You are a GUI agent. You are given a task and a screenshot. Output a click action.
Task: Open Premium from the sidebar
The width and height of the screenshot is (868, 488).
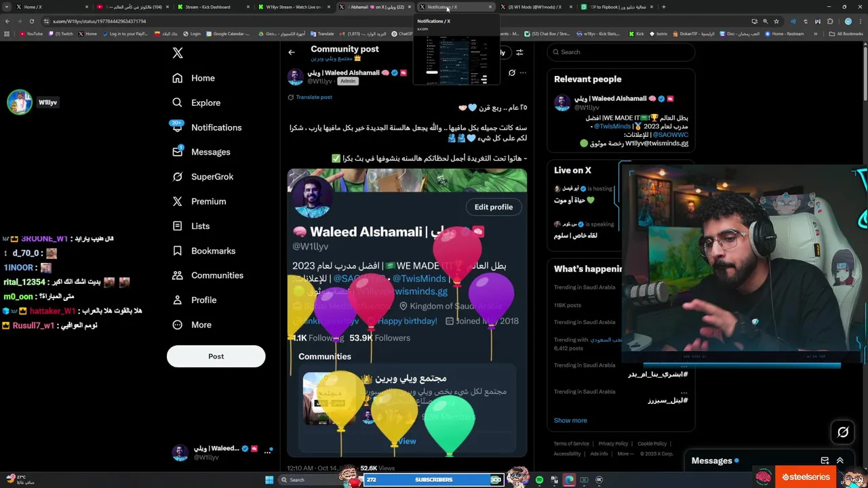[199, 201]
